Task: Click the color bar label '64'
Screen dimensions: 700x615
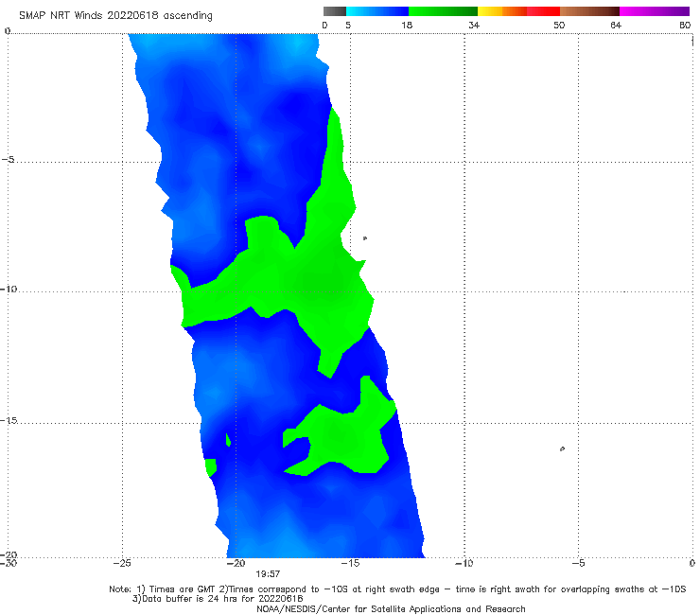Action: pyautogui.click(x=616, y=25)
